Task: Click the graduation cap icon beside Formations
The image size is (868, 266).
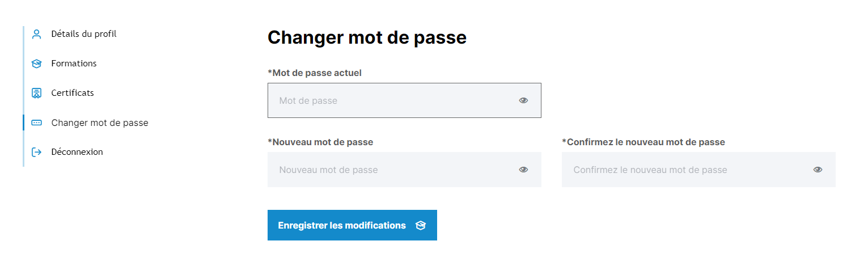Action: (x=37, y=64)
